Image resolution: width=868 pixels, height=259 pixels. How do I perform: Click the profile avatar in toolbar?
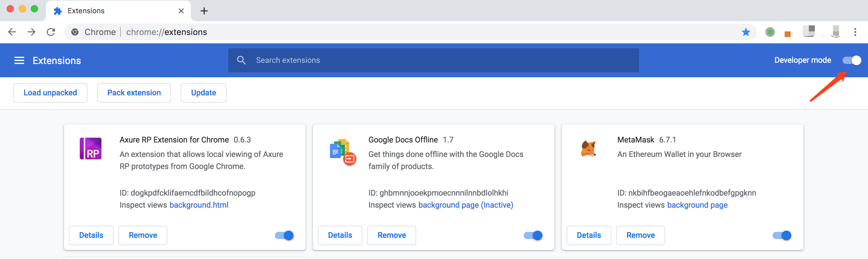coord(836,32)
